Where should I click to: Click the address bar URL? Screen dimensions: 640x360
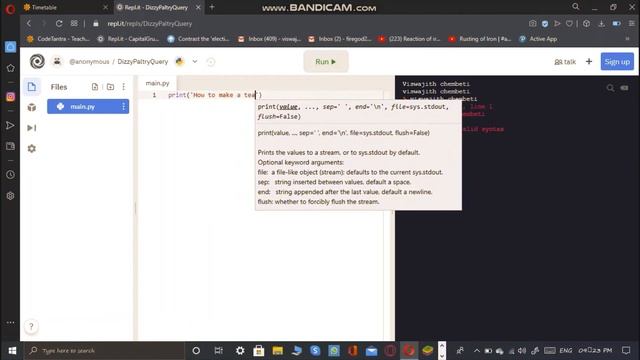point(149,24)
